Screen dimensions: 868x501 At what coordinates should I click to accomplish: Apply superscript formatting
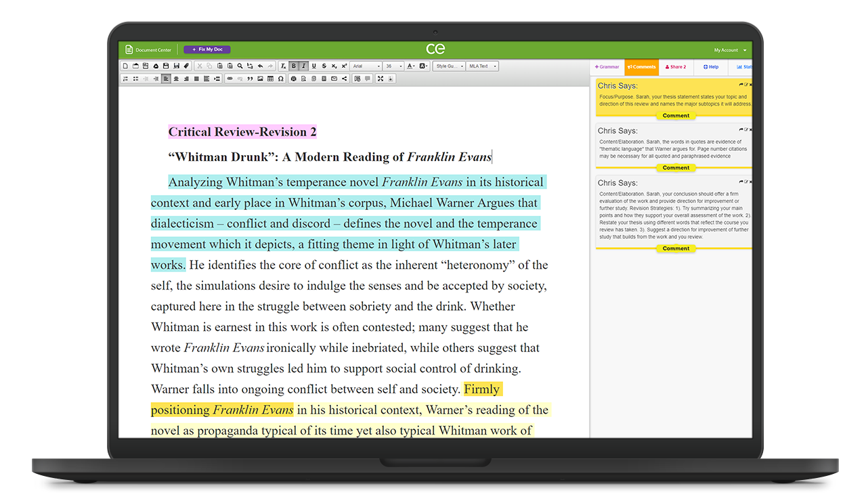click(x=344, y=66)
